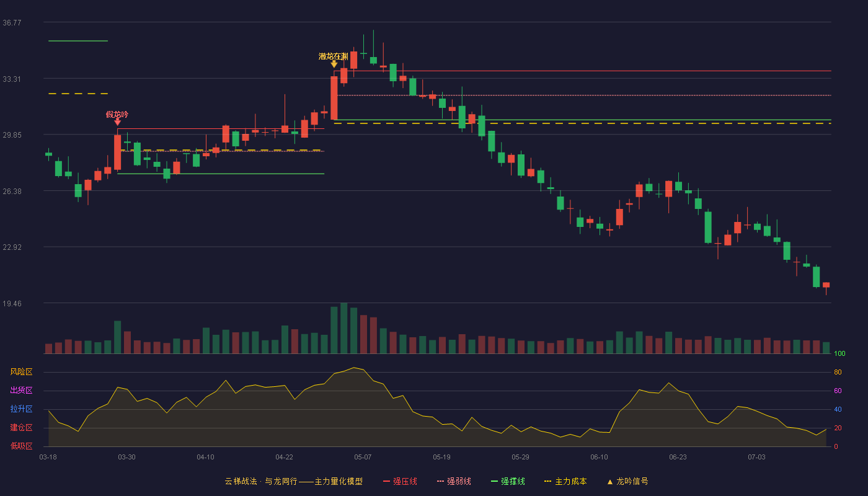Viewport: 868px width, 496px height.
Task: Click the 05-19 date label
Action: coord(441,457)
